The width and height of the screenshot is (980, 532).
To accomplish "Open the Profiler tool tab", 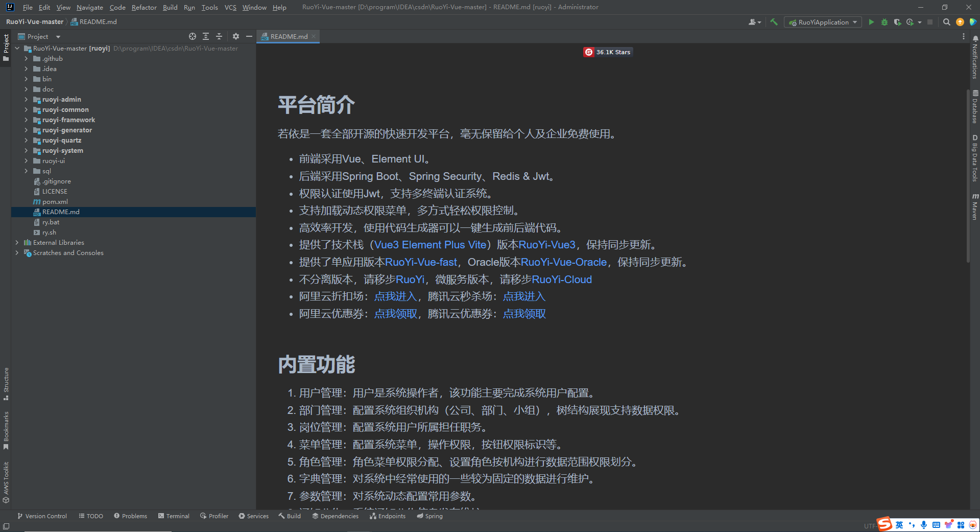I will 214,516.
